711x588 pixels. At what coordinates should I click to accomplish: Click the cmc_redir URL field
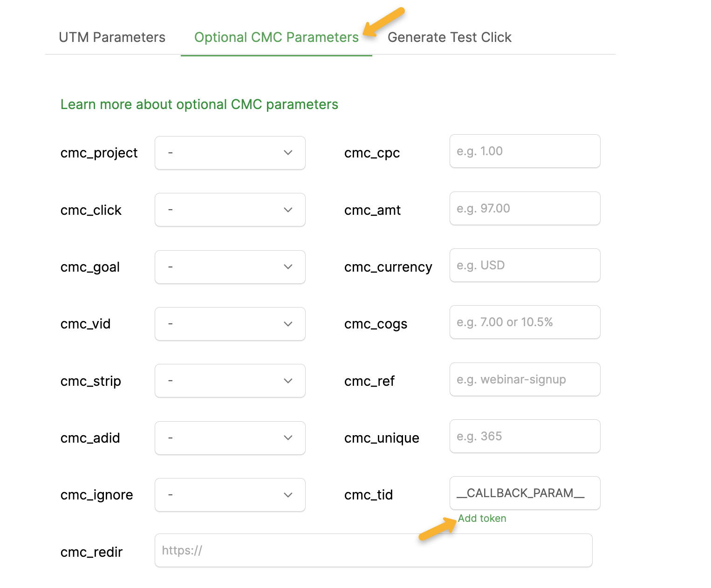tap(373, 550)
